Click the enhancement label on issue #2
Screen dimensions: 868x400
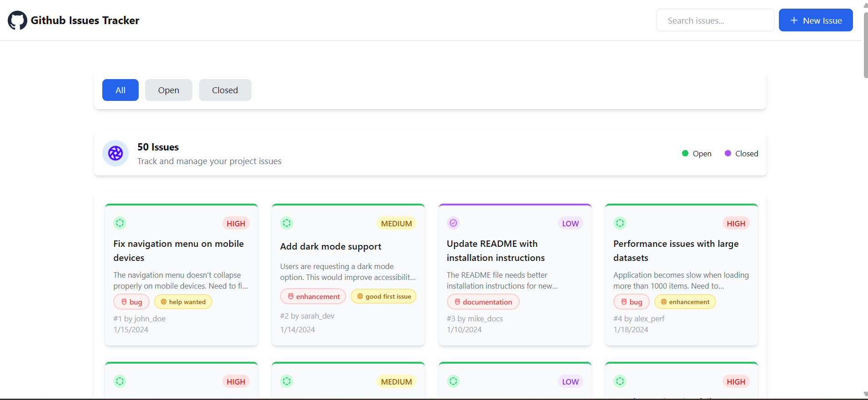[x=313, y=296]
